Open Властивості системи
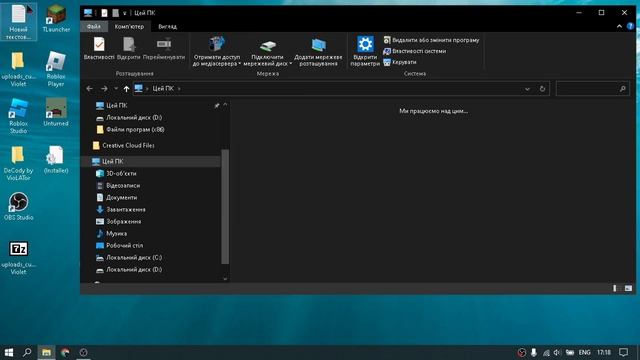640x360 pixels. tap(415, 51)
